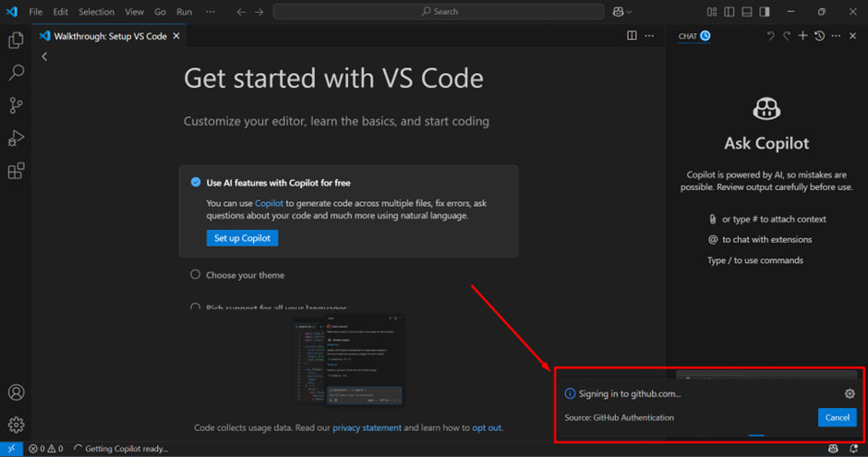Go forward with the navigation arrow

[x=259, y=12]
